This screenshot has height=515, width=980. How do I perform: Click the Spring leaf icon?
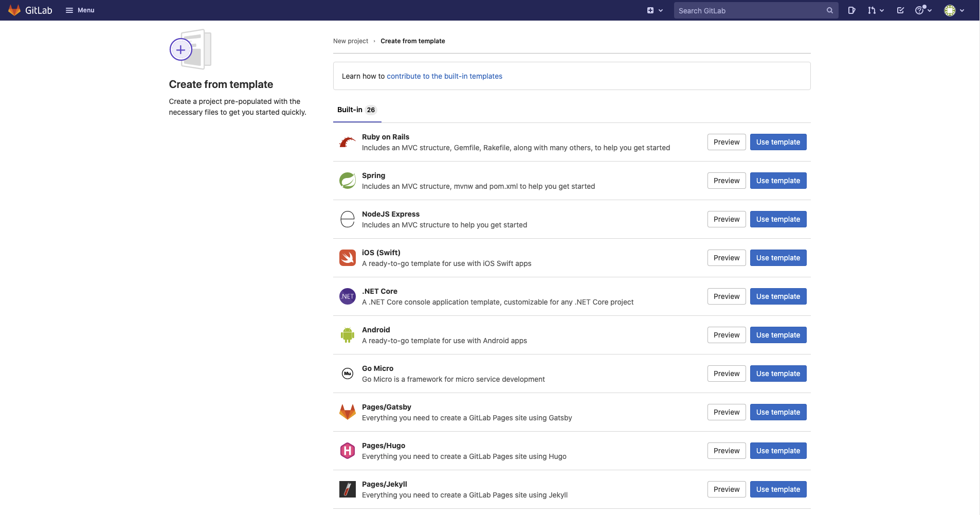click(348, 181)
